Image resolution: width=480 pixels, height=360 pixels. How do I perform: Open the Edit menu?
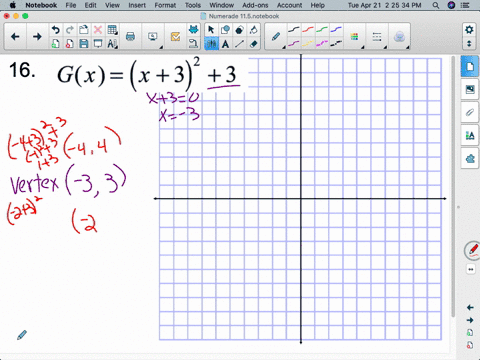(90, 5)
